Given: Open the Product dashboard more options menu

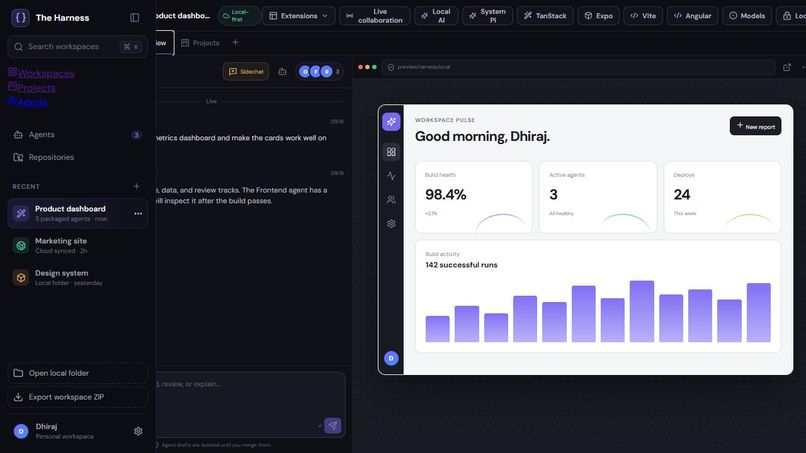Looking at the screenshot, I should tap(138, 213).
